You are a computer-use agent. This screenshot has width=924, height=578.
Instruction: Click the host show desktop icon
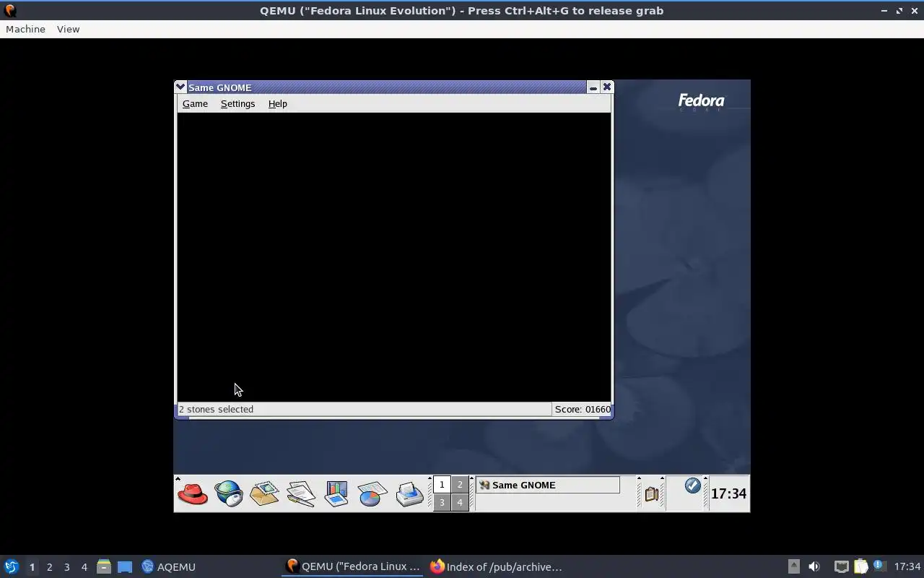125,566
